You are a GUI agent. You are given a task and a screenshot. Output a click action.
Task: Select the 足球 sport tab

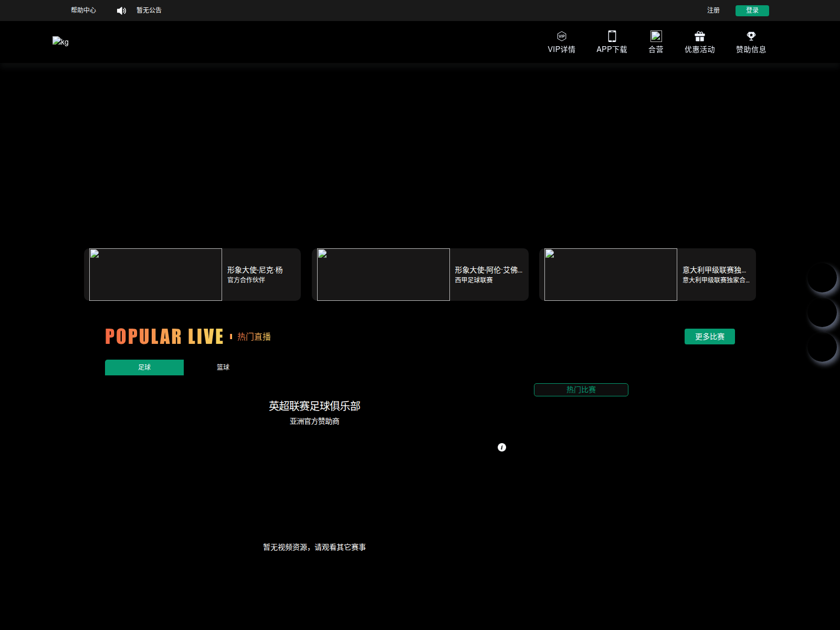tap(144, 367)
